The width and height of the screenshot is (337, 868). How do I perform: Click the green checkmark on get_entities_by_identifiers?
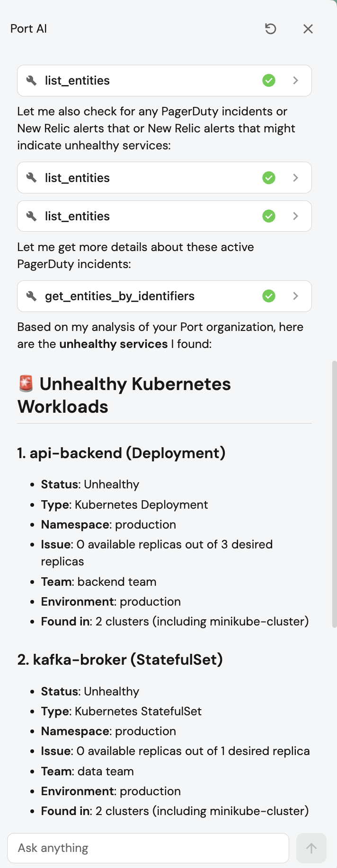coord(269,296)
